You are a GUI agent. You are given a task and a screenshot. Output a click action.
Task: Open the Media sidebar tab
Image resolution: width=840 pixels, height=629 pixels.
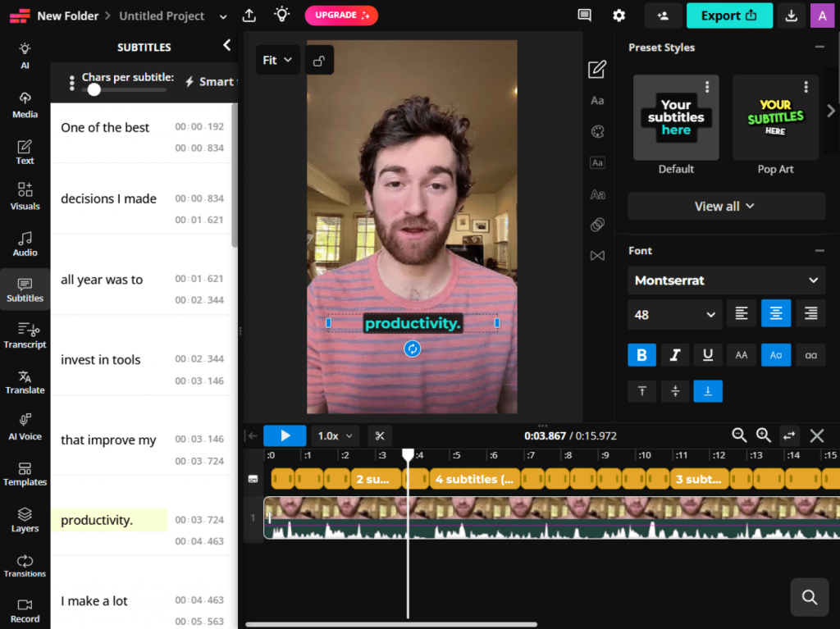pyautogui.click(x=25, y=106)
